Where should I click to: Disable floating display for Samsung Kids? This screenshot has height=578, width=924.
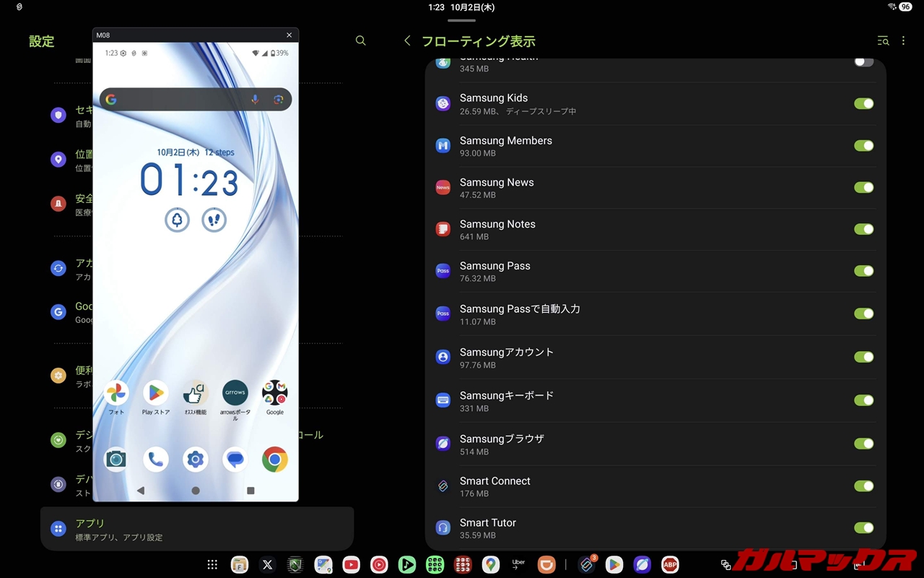click(x=863, y=104)
